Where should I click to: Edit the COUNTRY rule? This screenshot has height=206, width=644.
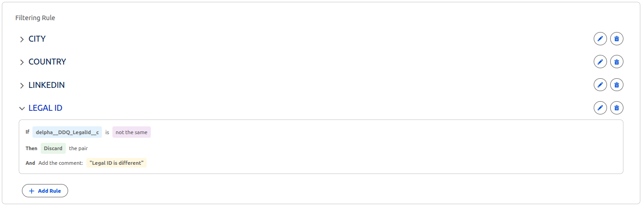pyautogui.click(x=600, y=62)
